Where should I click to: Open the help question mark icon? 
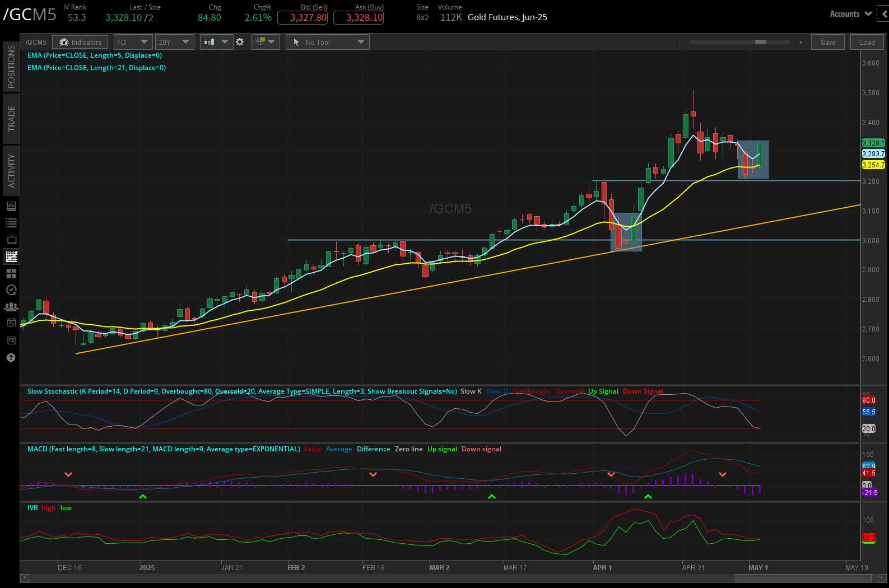coord(11,357)
